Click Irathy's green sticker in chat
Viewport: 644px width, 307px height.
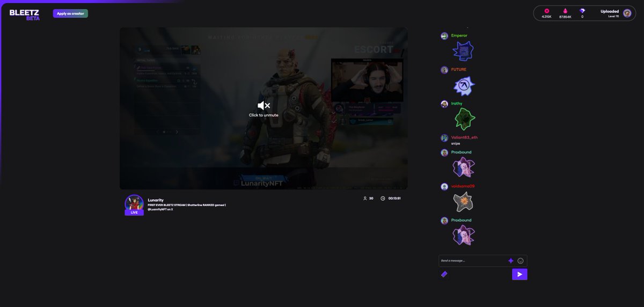(x=464, y=119)
